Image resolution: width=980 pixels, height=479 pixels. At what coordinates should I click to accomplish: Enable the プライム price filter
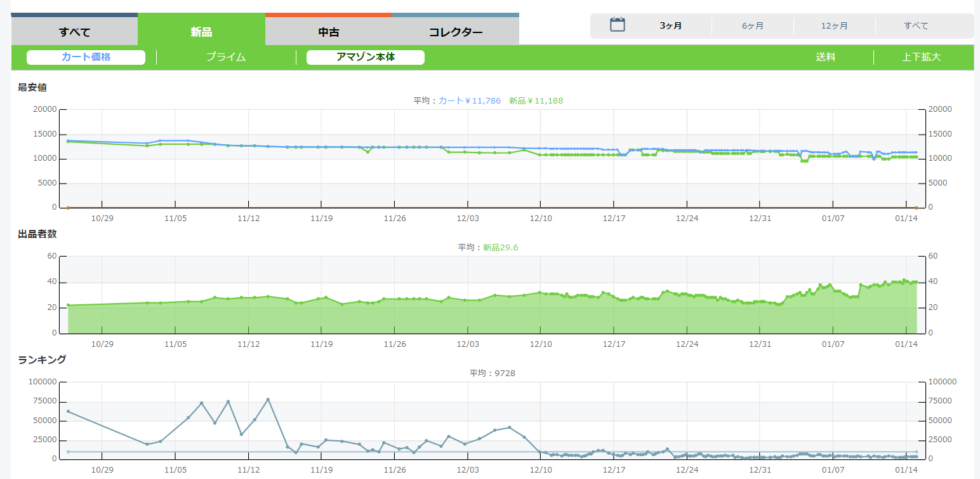point(226,57)
